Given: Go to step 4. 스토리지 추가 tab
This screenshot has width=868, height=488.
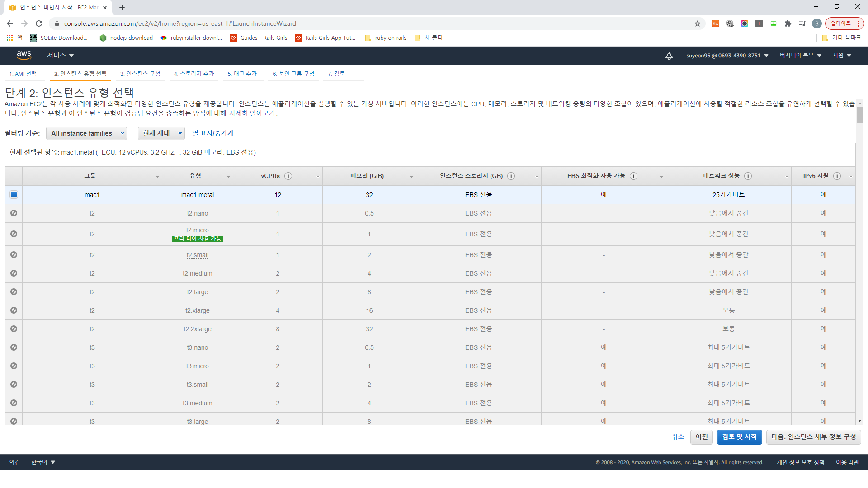Looking at the screenshot, I should coord(194,74).
